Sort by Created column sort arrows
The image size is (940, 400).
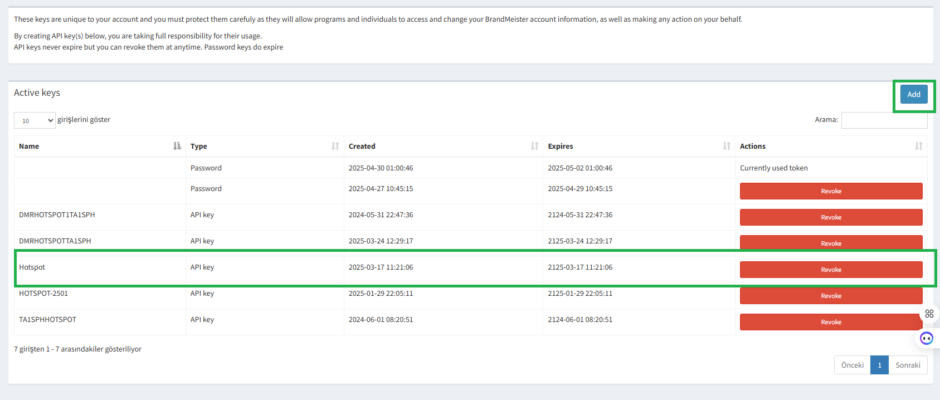coord(534,146)
